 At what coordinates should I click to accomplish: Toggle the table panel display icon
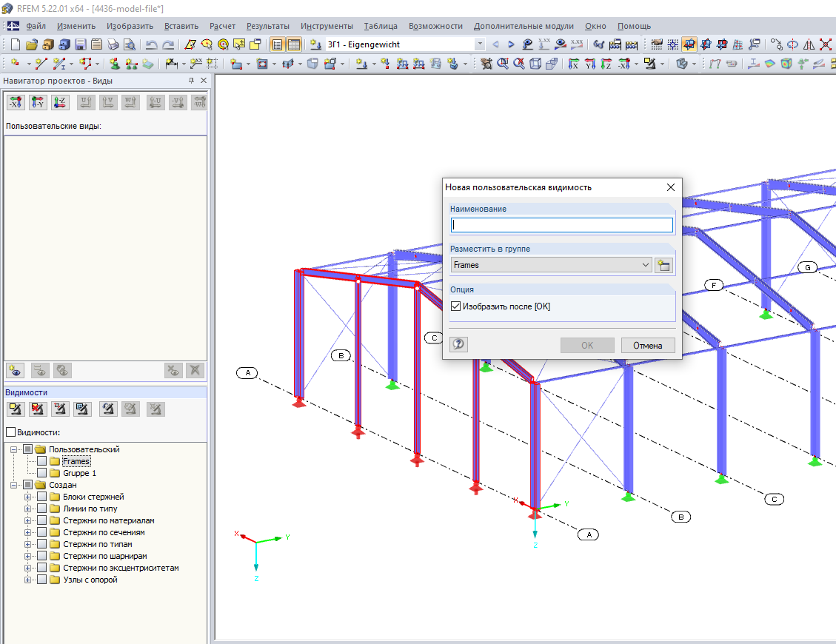tap(294, 44)
